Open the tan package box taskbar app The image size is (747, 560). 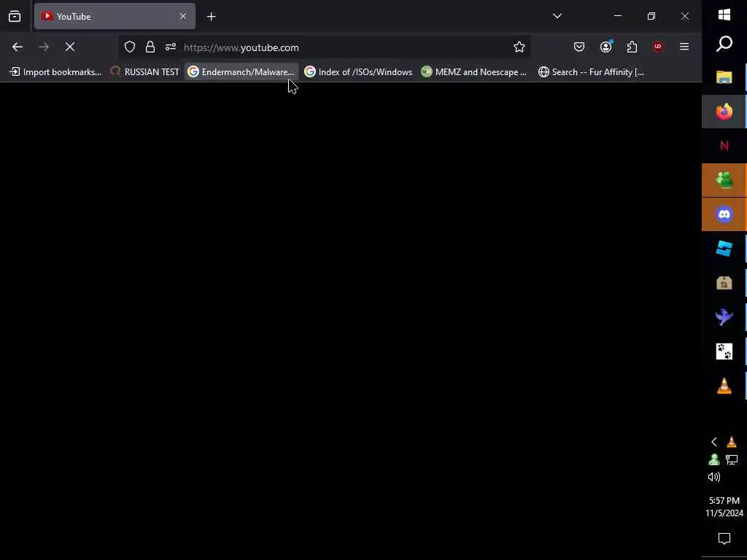724,283
